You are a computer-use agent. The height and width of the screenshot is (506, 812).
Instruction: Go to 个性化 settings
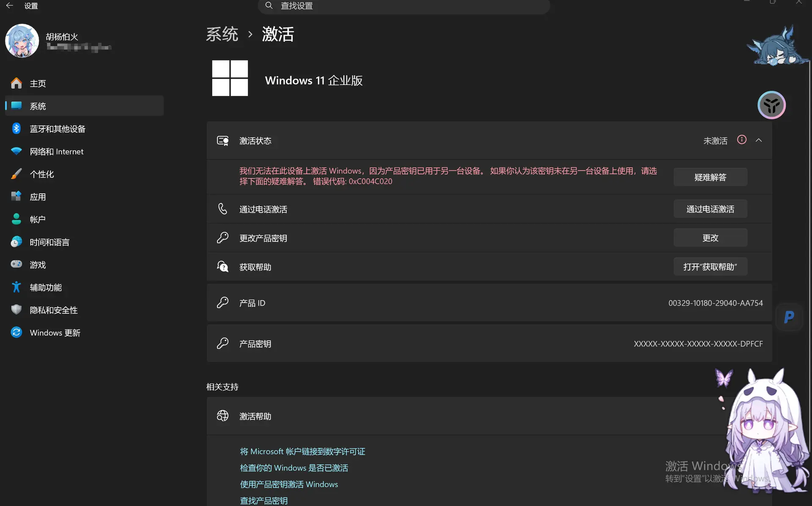[x=84, y=174]
